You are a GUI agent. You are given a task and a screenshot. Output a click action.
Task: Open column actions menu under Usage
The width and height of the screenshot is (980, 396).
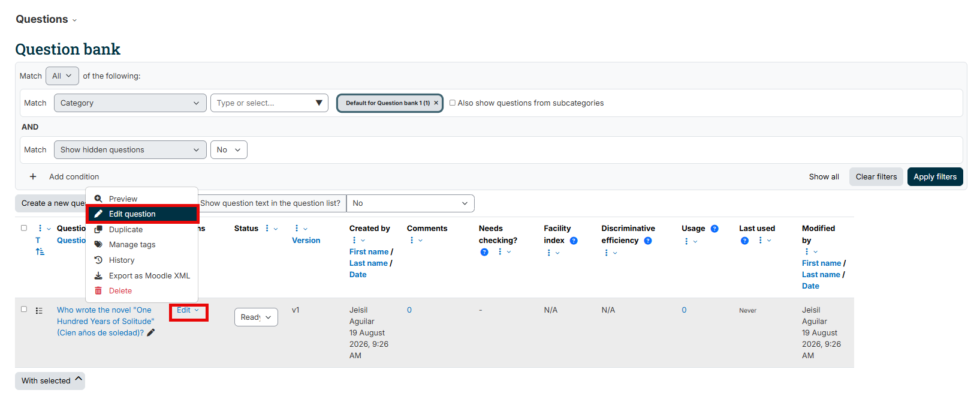(x=690, y=241)
